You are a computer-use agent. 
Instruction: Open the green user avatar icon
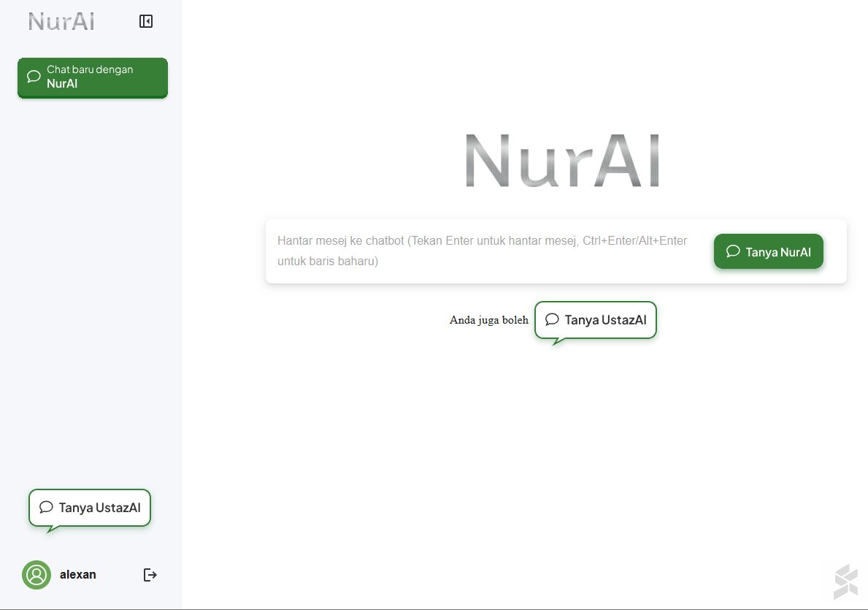click(37, 575)
